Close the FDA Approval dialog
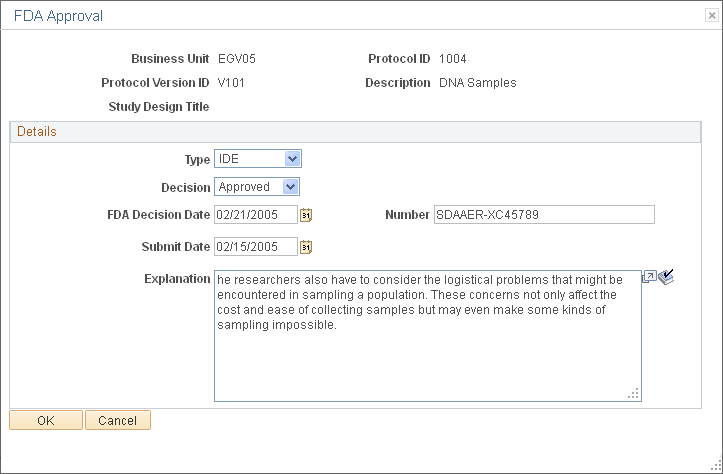This screenshot has width=723, height=474. [x=712, y=16]
